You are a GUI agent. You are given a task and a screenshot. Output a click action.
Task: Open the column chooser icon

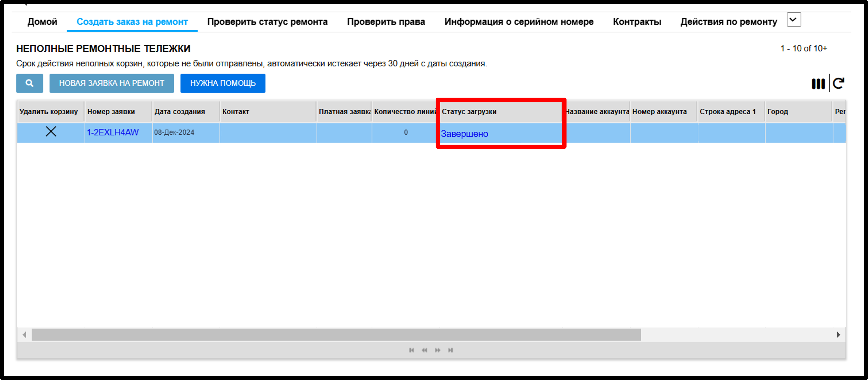(x=818, y=83)
